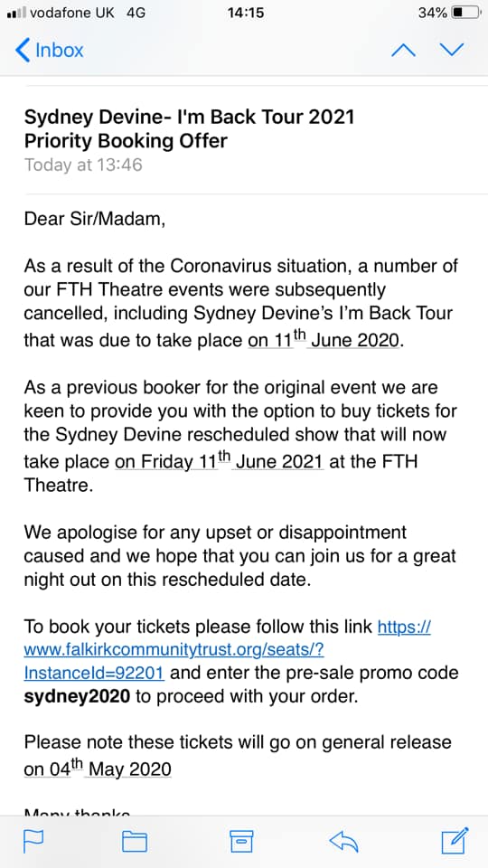Tap the email subject Sydney Devine header
Image resolution: width=488 pixels, height=868 pixels.
(x=189, y=129)
